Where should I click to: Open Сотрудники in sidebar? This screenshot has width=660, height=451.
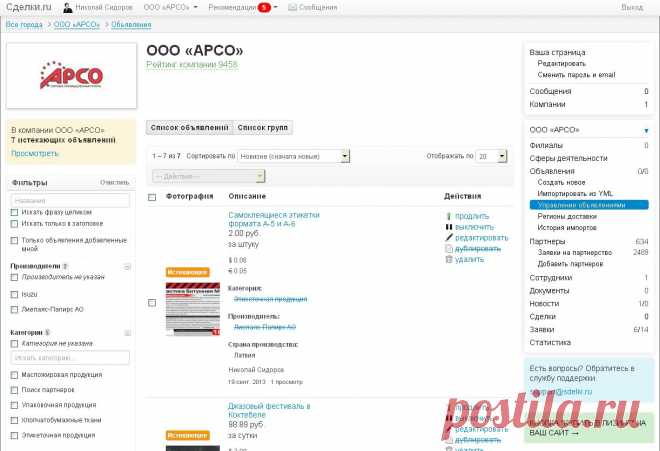coord(551,278)
